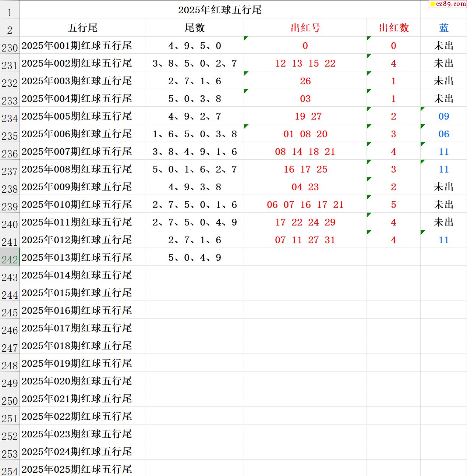Click the yellow square beside cz89.com

432,4
